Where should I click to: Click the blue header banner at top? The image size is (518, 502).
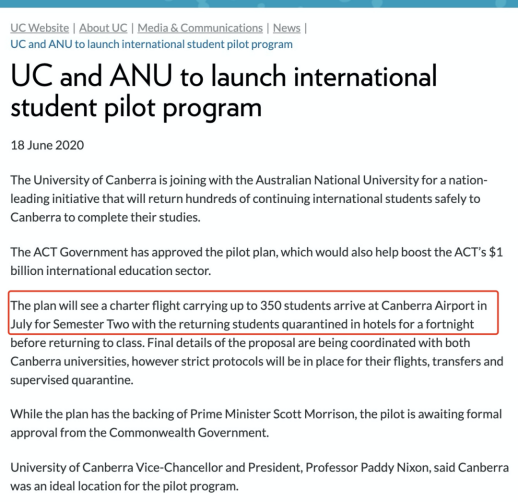[259, 4]
